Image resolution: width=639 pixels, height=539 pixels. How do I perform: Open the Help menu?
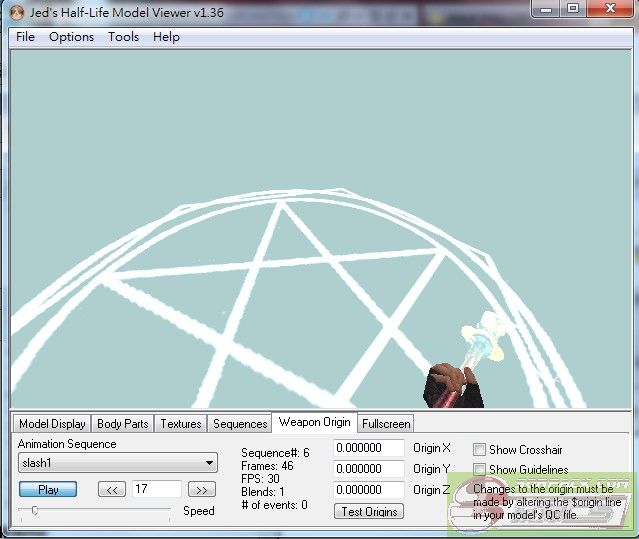coord(166,37)
